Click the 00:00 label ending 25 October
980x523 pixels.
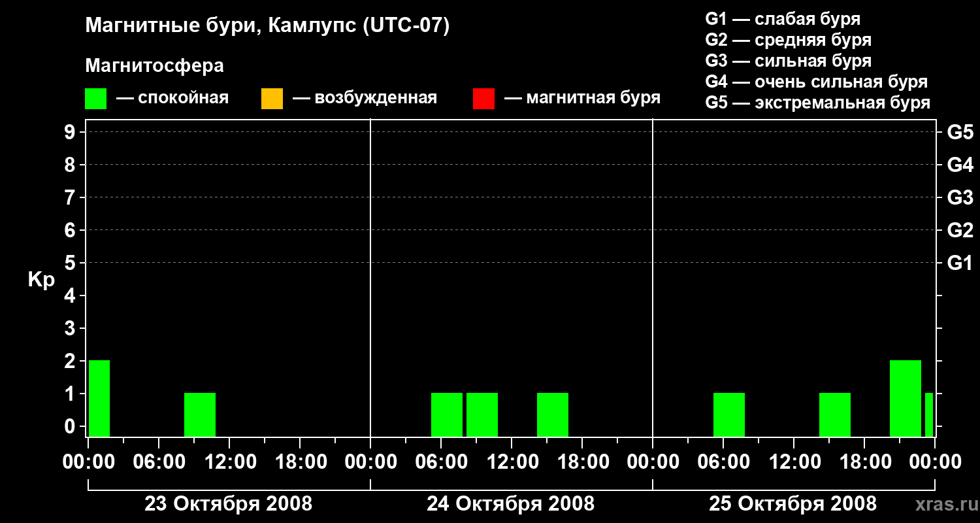click(x=935, y=462)
